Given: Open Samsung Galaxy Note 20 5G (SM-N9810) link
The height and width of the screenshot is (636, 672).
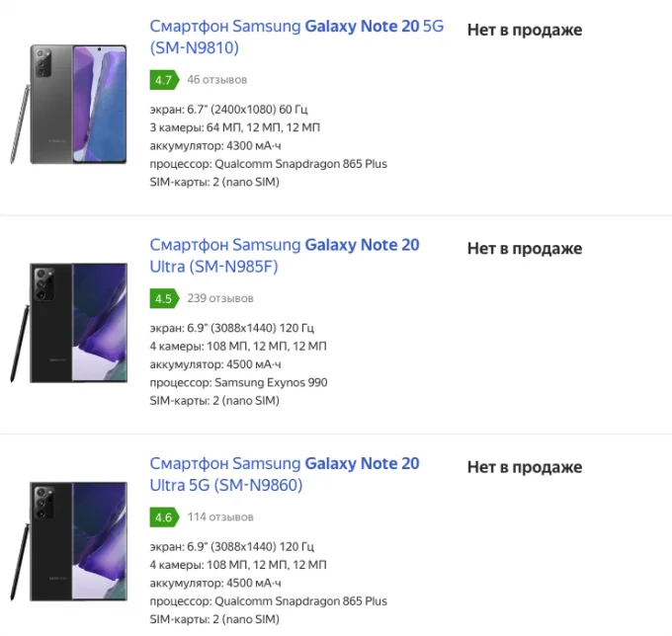Looking at the screenshot, I should (296, 37).
